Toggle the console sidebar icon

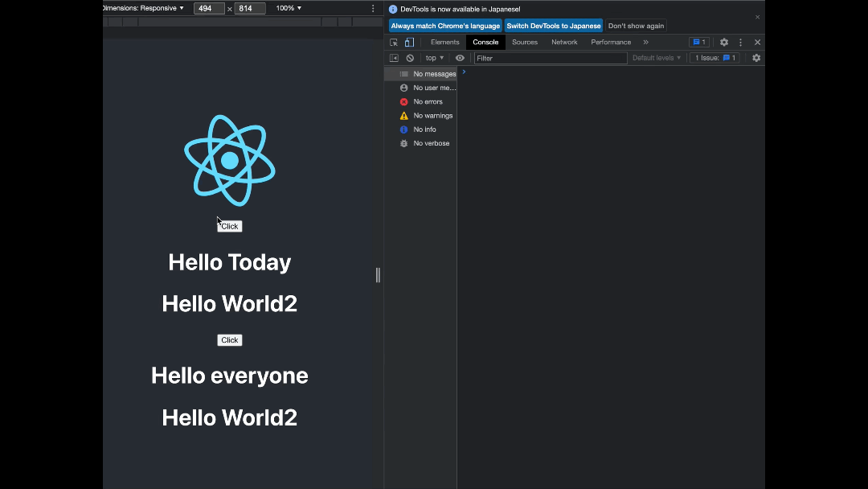(x=394, y=58)
